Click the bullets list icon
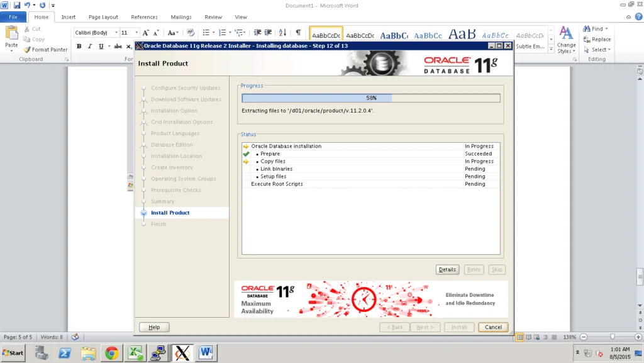 [x=206, y=33]
